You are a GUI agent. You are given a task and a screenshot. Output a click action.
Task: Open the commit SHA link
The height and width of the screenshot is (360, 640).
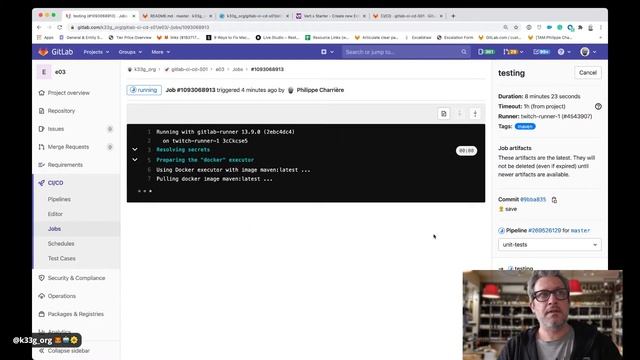point(533,200)
